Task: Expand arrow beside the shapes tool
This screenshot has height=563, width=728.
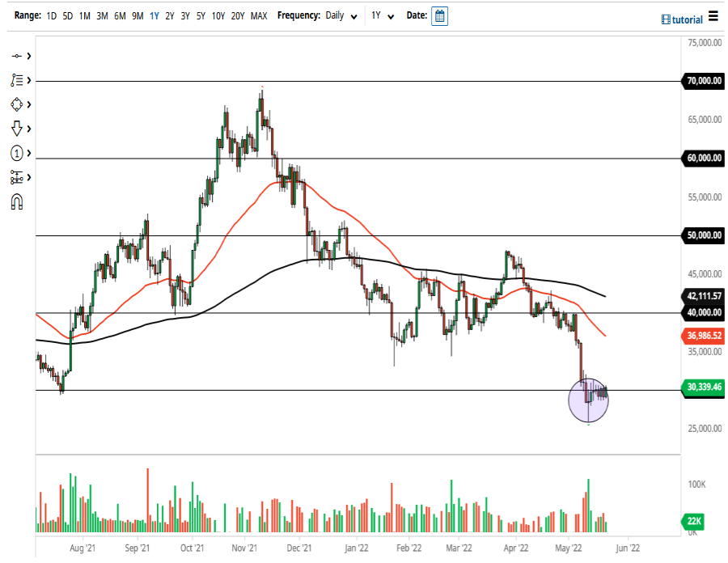Action: point(29,104)
